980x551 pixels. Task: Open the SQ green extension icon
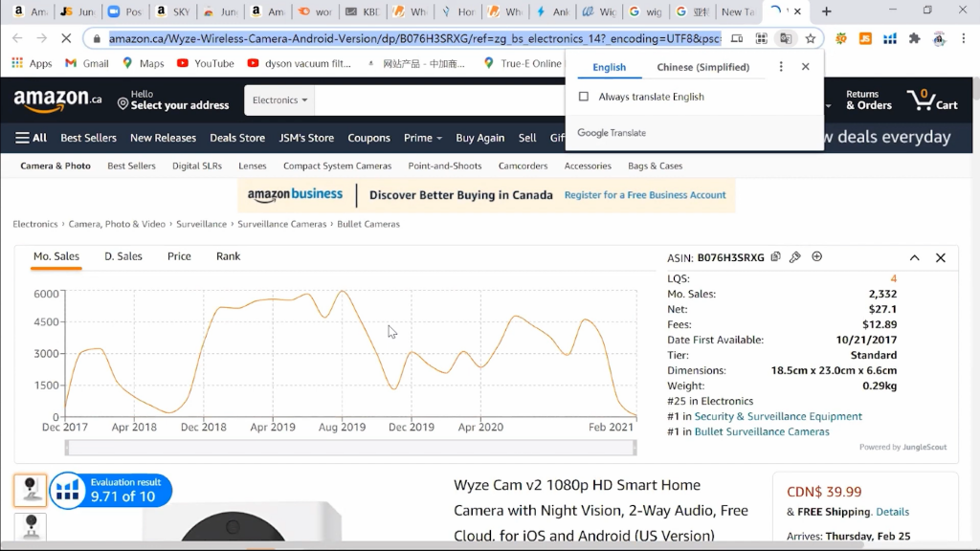click(841, 38)
